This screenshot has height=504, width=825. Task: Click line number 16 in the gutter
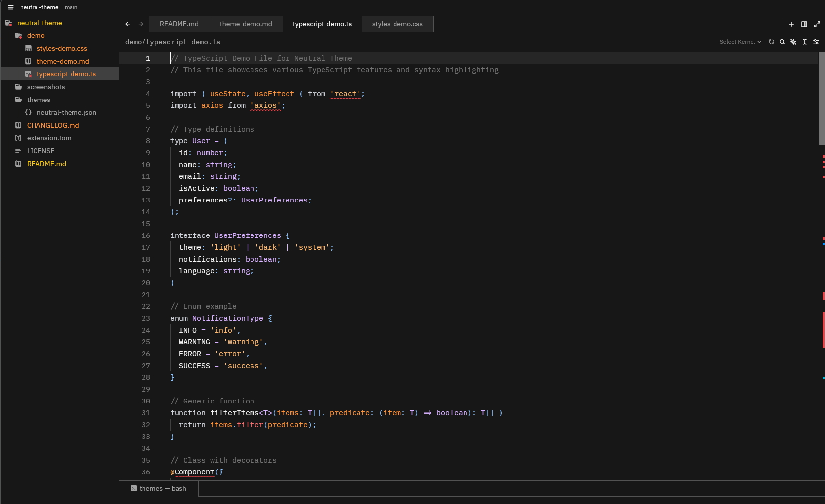146,235
